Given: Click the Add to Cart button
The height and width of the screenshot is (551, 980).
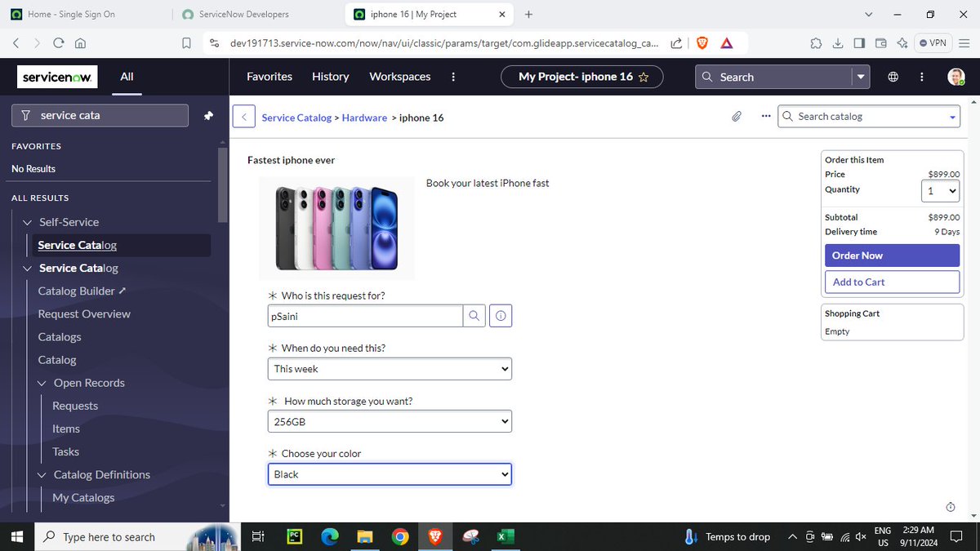Looking at the screenshot, I should [892, 282].
